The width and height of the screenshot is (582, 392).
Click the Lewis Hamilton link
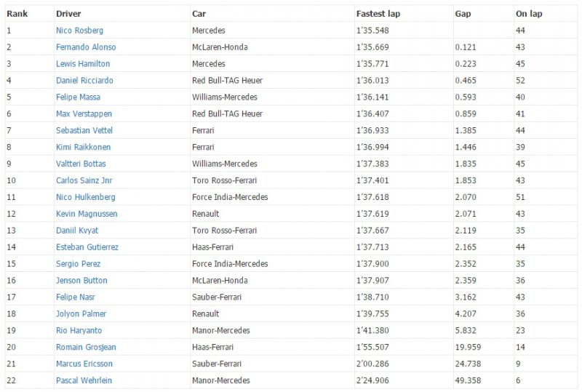(x=83, y=64)
